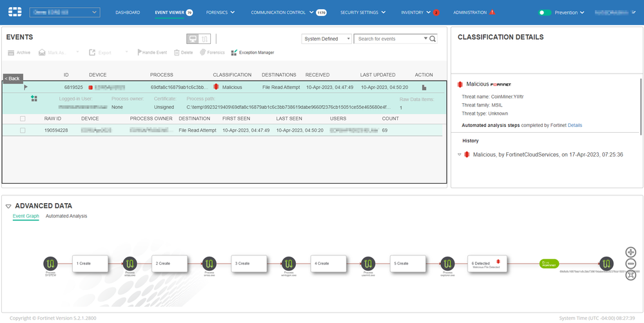The image size is (644, 323).
Task: Collapse the Advanced Data section
Action: [8, 206]
